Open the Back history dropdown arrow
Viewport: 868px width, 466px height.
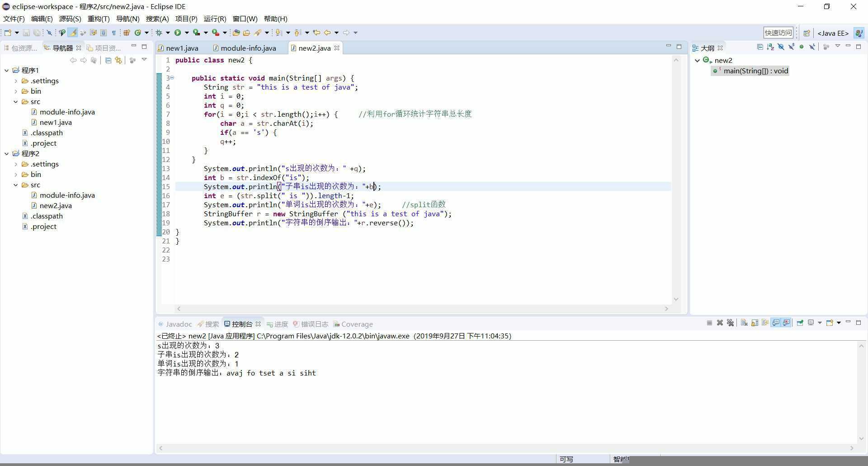pos(336,33)
